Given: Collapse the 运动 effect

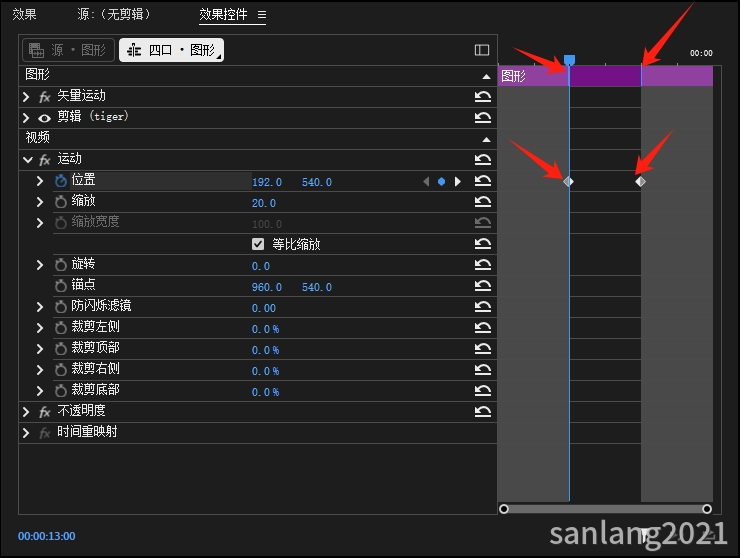Looking at the screenshot, I should coord(27,160).
